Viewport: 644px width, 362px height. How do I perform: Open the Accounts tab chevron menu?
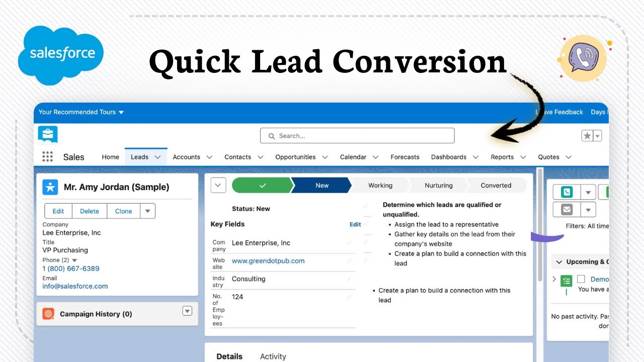pyautogui.click(x=209, y=157)
